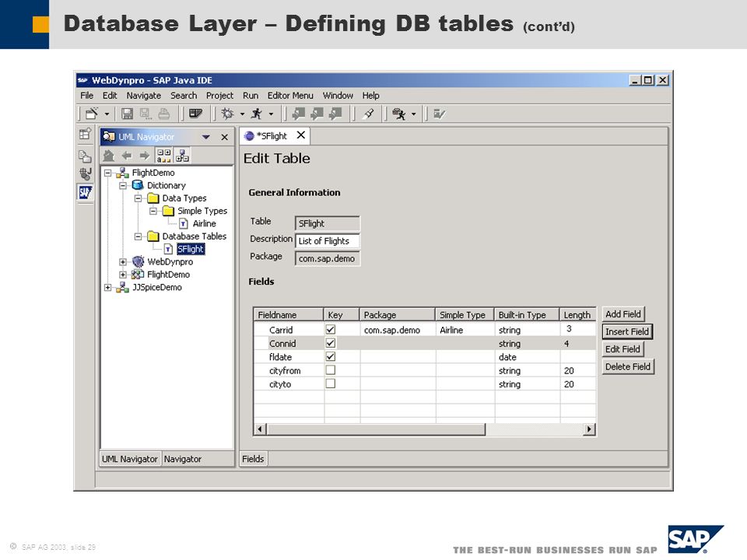Close the UML Navigator panel
This screenshot has height=560, width=747.
tap(224, 137)
